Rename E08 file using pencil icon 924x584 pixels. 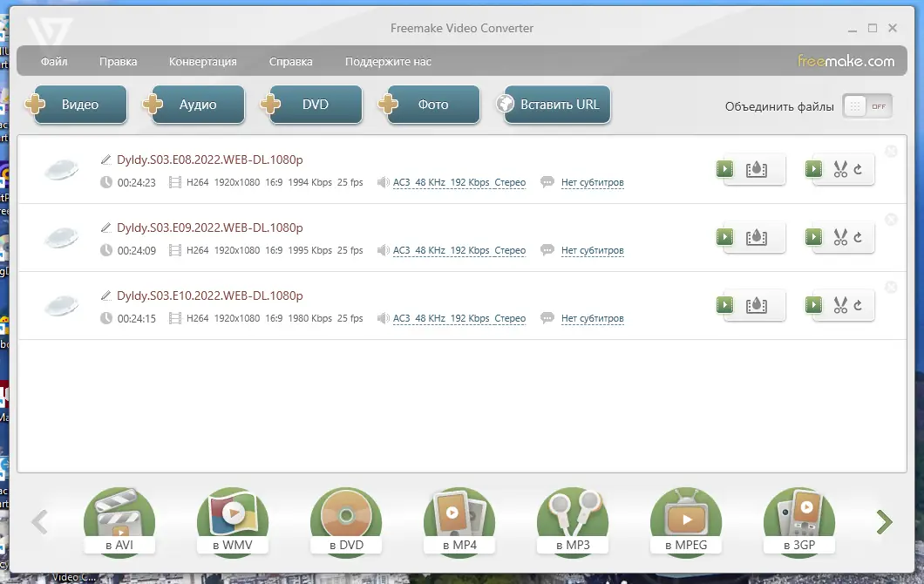(x=106, y=160)
